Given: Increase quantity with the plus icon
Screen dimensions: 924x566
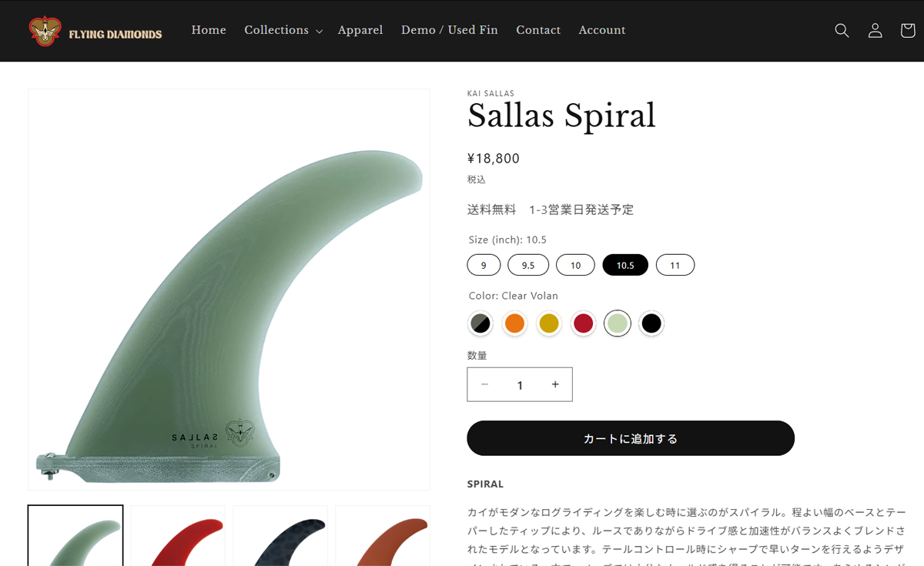Looking at the screenshot, I should [x=555, y=384].
